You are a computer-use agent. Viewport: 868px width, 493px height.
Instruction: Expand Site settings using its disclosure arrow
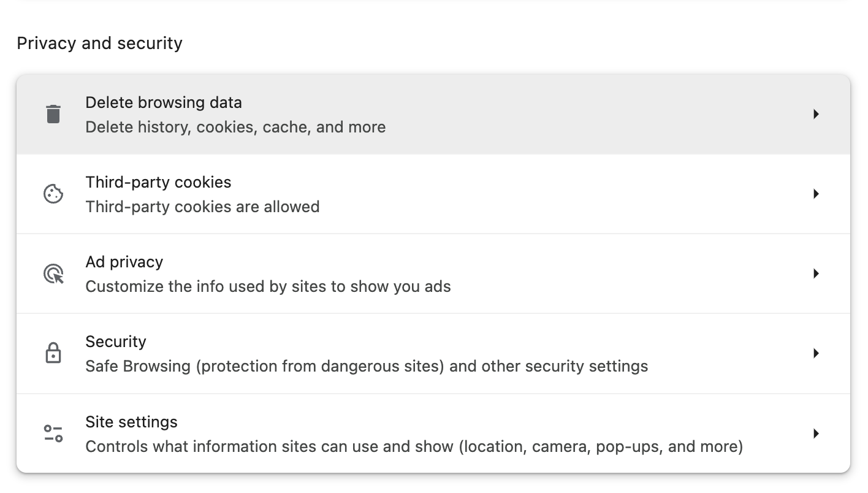816,433
